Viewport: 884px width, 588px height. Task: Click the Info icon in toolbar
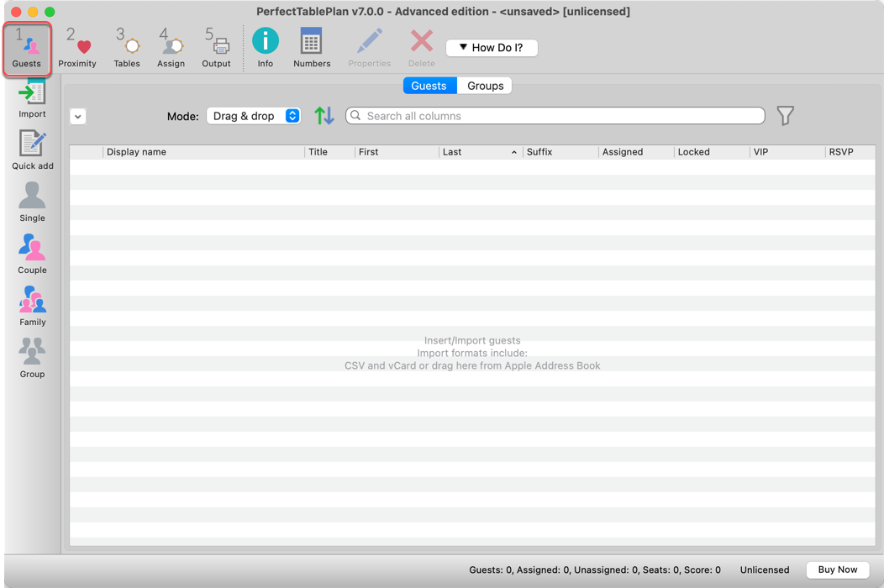pyautogui.click(x=266, y=47)
